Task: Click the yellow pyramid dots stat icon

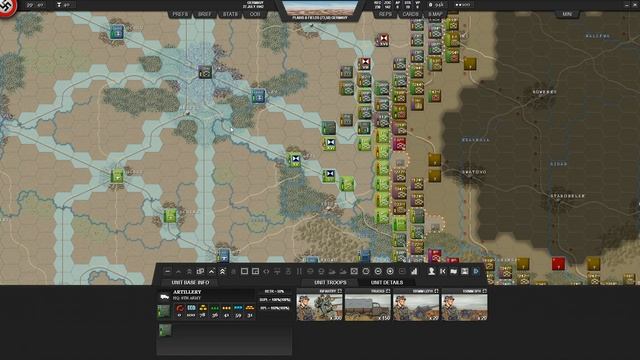Action: coord(203,308)
